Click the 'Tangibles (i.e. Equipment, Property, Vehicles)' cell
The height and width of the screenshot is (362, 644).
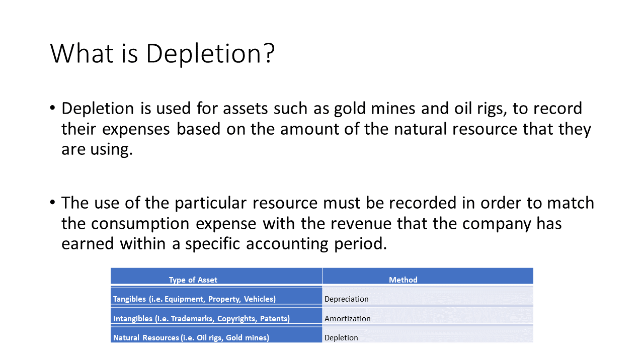tap(216, 296)
